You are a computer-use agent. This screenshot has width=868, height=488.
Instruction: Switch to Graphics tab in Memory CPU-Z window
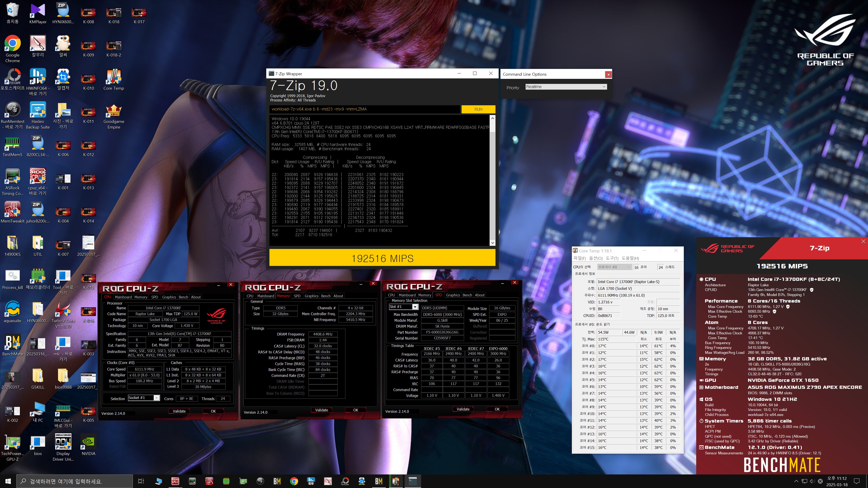coord(311,296)
